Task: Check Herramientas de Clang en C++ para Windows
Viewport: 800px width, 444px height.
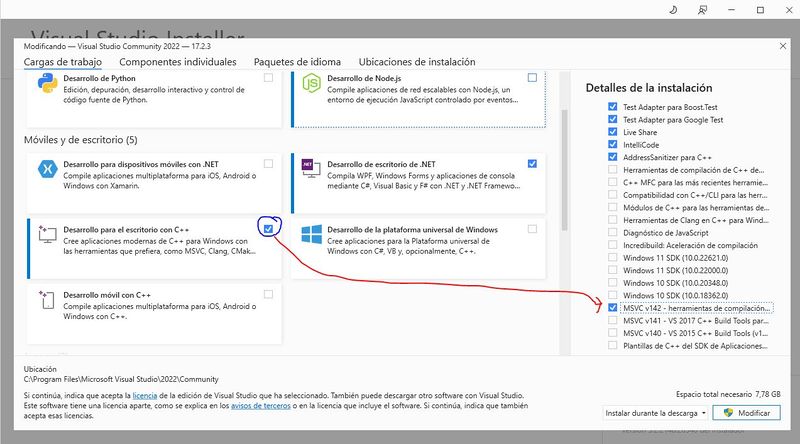Action: 613,220
